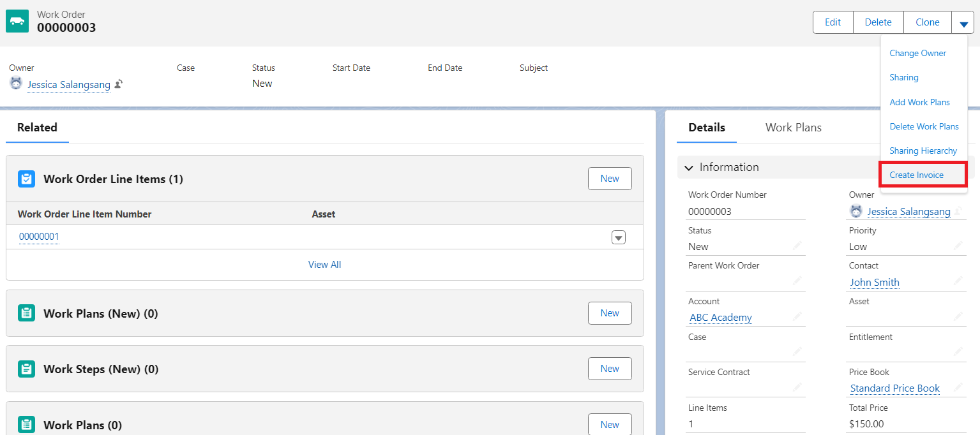Click the Work Order Line Items icon

pos(26,179)
